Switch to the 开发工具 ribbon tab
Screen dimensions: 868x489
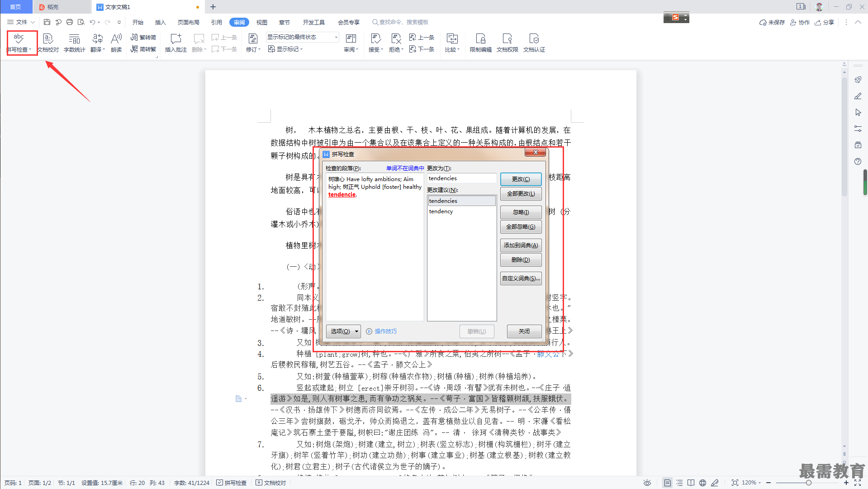pyautogui.click(x=314, y=22)
